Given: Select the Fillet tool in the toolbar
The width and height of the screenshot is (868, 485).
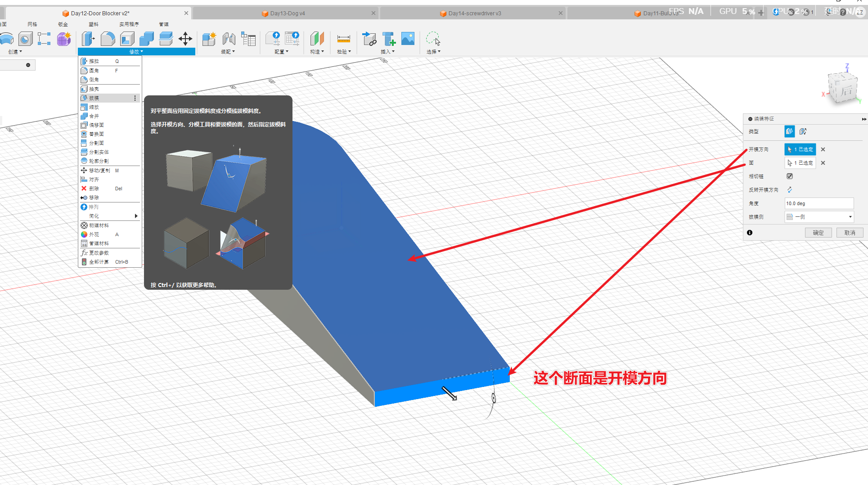Looking at the screenshot, I should (108, 39).
